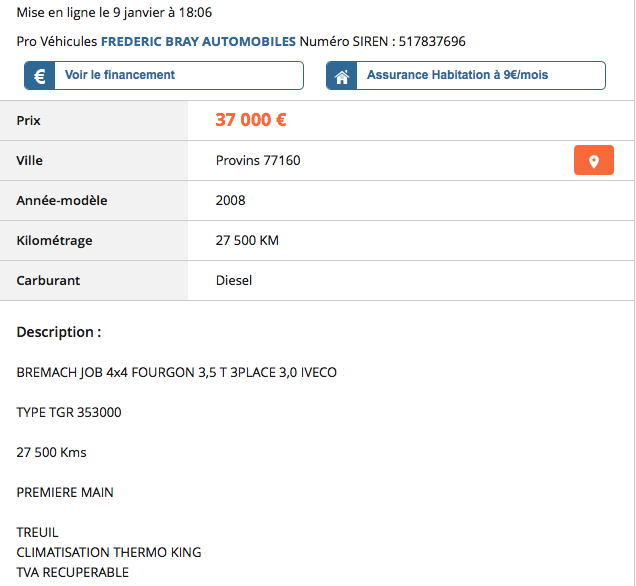Viewport: 636px width, 586px height.
Task: Open Assurance Habitation à 9€/mois offer
Action: point(457,75)
